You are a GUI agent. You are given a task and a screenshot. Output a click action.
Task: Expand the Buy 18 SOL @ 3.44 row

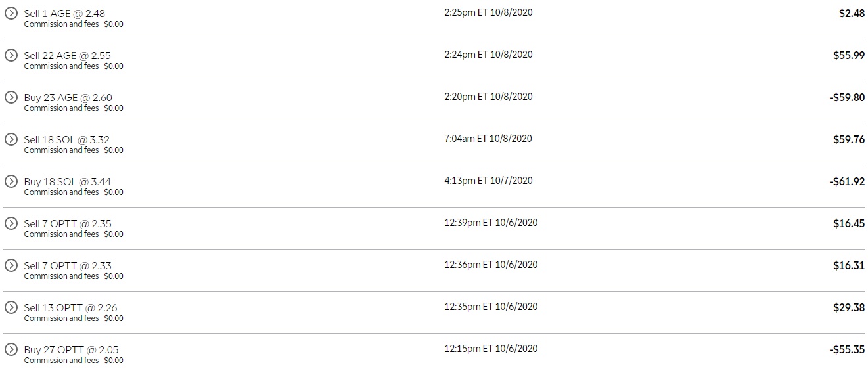(11, 181)
